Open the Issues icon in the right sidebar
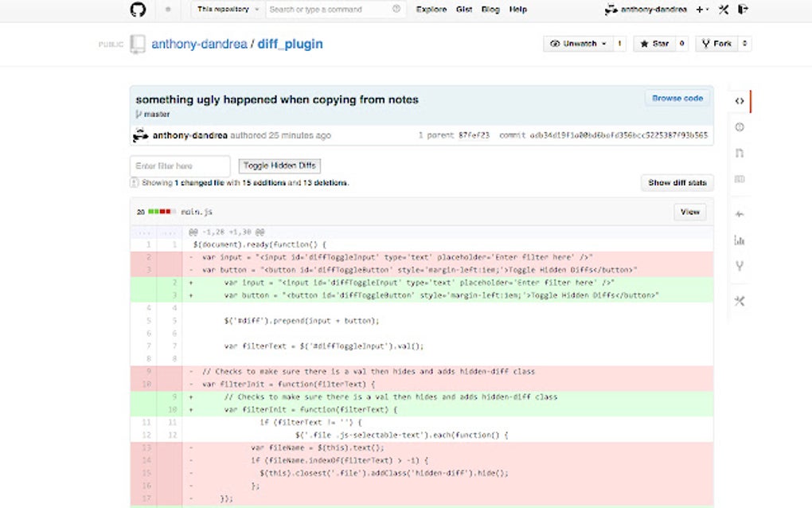Image resolution: width=812 pixels, height=508 pixels. click(739, 127)
